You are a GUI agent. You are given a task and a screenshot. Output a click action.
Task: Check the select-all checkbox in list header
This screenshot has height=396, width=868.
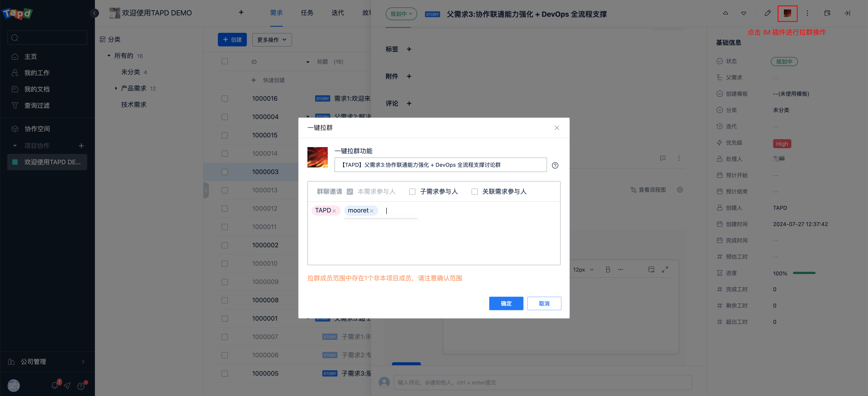225,61
